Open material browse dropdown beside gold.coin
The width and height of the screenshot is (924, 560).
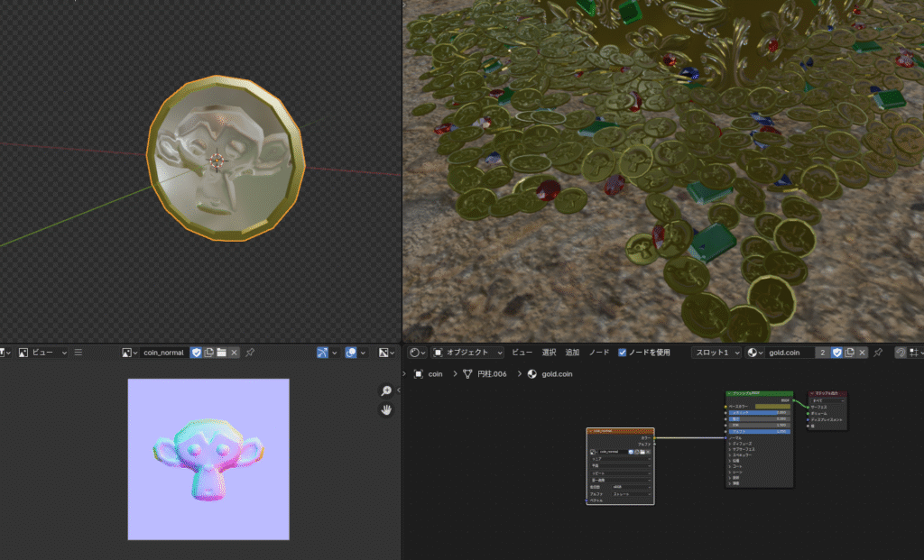[x=755, y=353]
